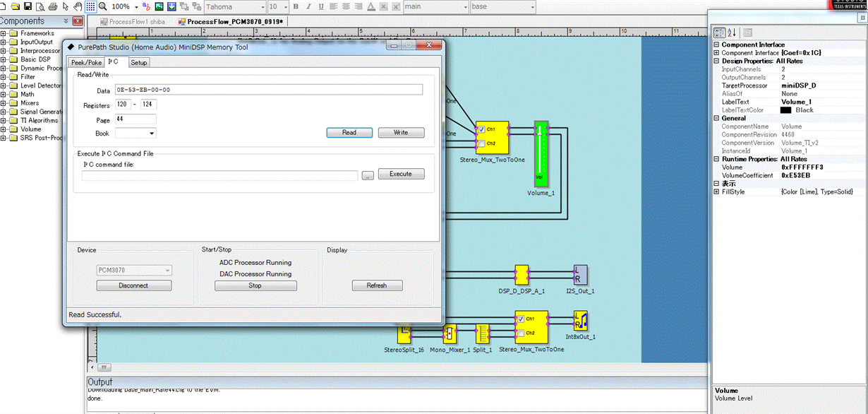Select the ProcessFlow_PCM3070_0919 tab

pyautogui.click(x=230, y=22)
